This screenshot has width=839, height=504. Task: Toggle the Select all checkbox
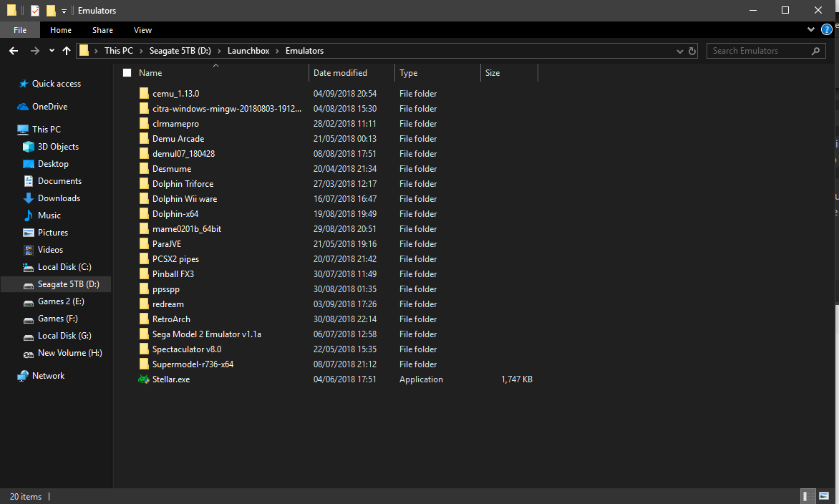pyautogui.click(x=127, y=73)
